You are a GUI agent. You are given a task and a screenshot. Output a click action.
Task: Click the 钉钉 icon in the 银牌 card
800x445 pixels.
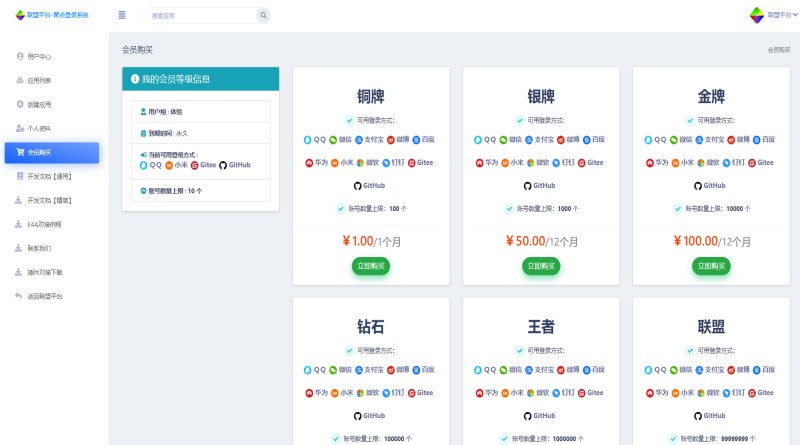click(556, 163)
